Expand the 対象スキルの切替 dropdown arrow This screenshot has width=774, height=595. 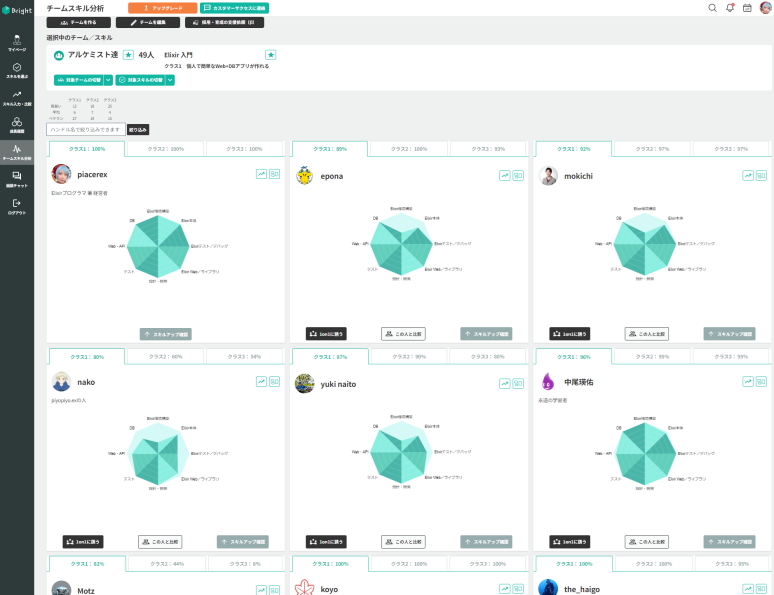(170, 80)
